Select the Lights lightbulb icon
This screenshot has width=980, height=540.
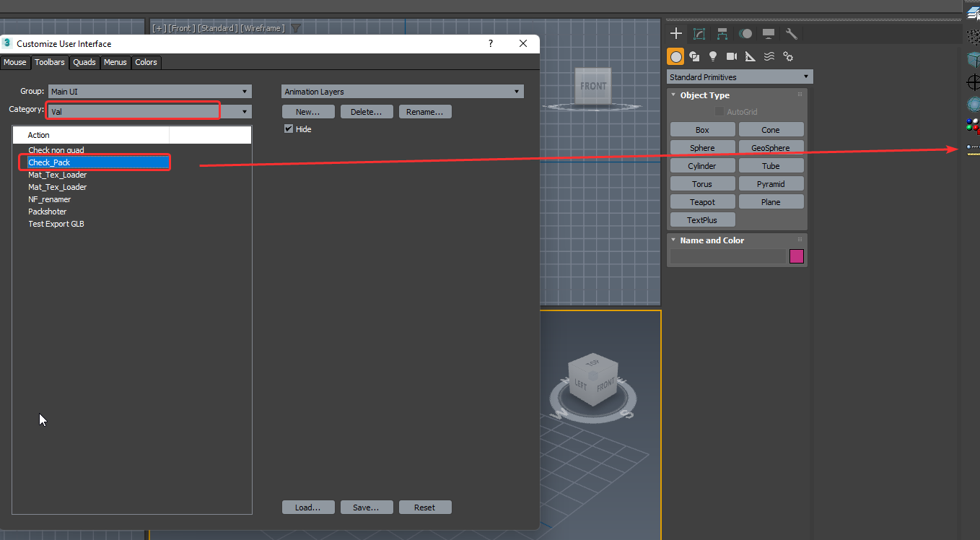click(x=713, y=56)
